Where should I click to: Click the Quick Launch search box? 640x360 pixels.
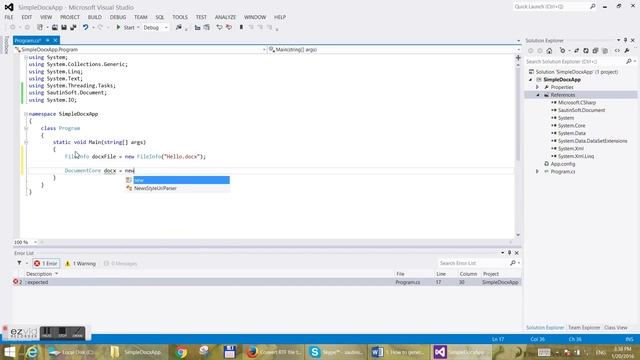(x=551, y=7)
